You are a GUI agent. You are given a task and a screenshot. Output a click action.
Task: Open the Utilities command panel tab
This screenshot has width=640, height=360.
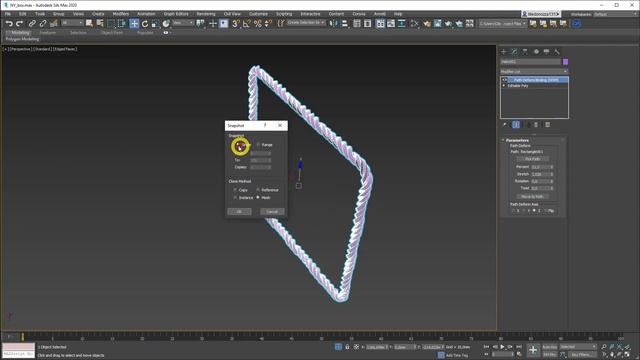pyautogui.click(x=557, y=52)
